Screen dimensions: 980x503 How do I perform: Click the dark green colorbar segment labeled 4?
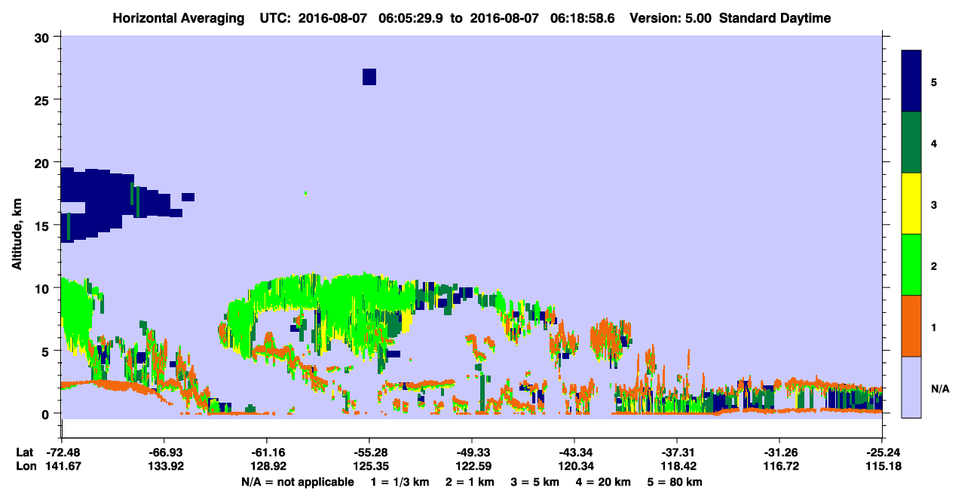click(x=911, y=143)
